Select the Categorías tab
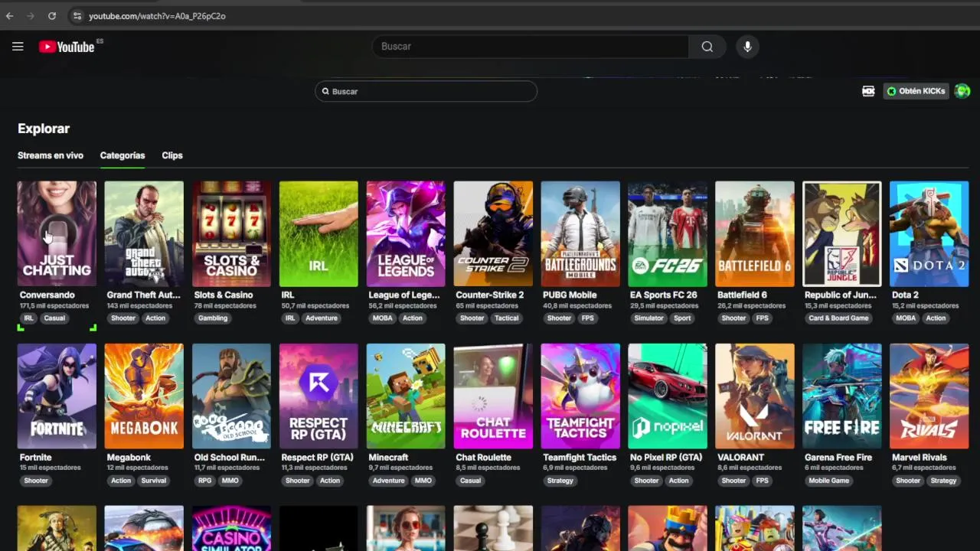 coord(122,155)
